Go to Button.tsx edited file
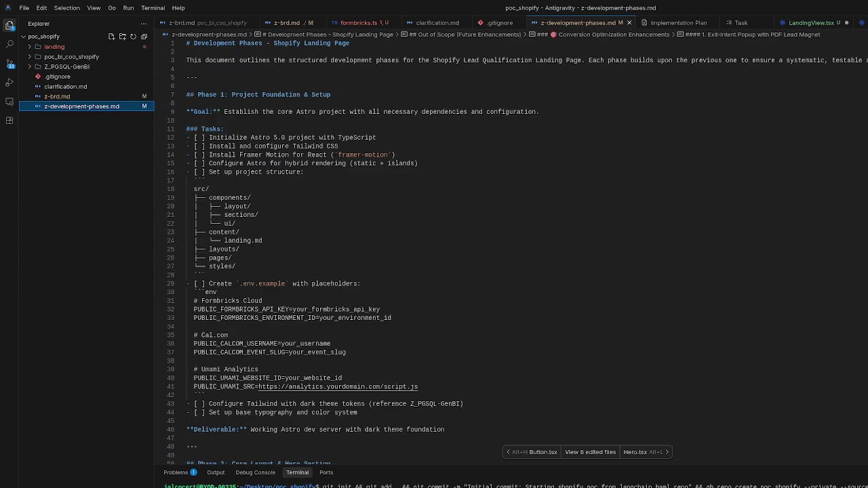Viewport: 868px width, 488px height. [x=543, y=452]
